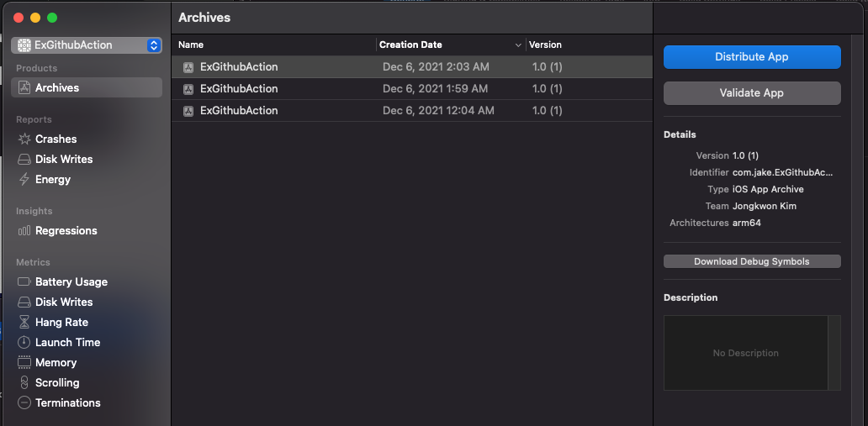Image resolution: width=868 pixels, height=426 pixels.
Task: Click the Memory chip icon
Action: point(24,362)
